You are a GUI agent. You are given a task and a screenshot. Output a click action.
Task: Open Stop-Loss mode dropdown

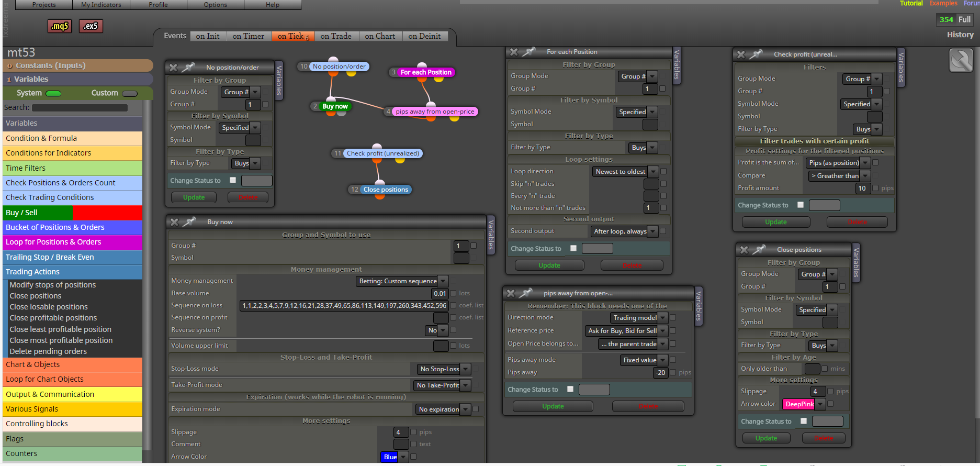444,369
